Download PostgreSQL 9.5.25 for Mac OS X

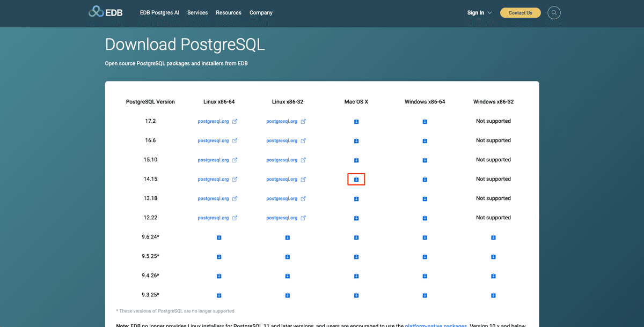[x=356, y=257]
